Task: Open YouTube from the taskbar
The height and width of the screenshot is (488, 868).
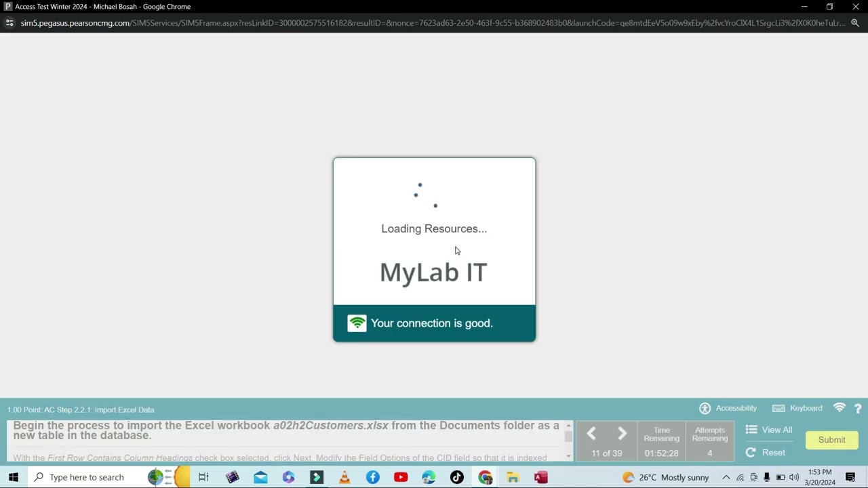Action: (x=401, y=477)
